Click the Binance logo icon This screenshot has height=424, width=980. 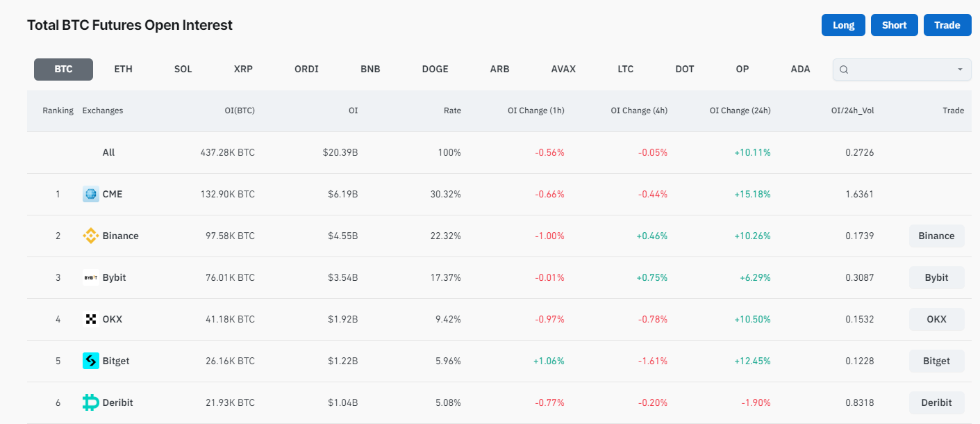pyautogui.click(x=90, y=236)
